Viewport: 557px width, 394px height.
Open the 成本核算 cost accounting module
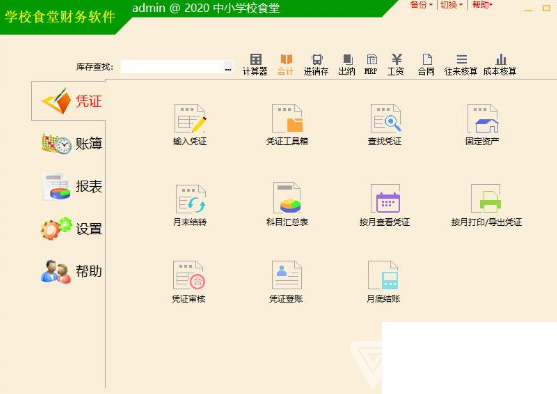click(500, 65)
